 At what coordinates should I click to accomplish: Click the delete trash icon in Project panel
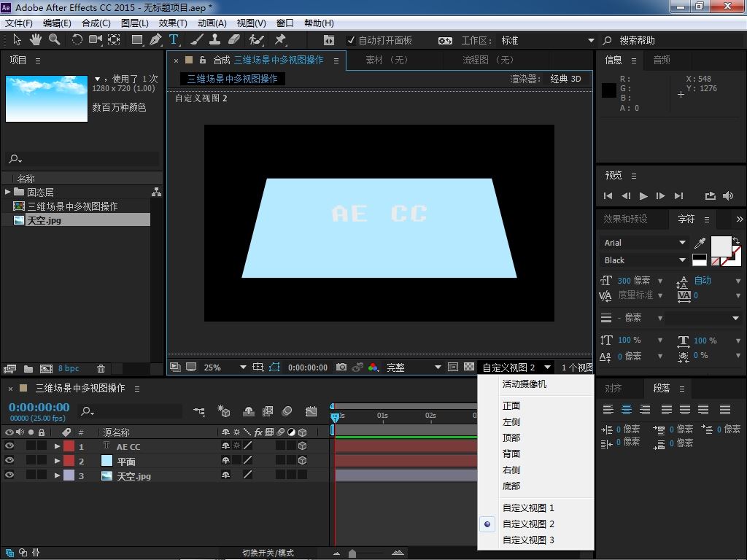pyautogui.click(x=101, y=368)
